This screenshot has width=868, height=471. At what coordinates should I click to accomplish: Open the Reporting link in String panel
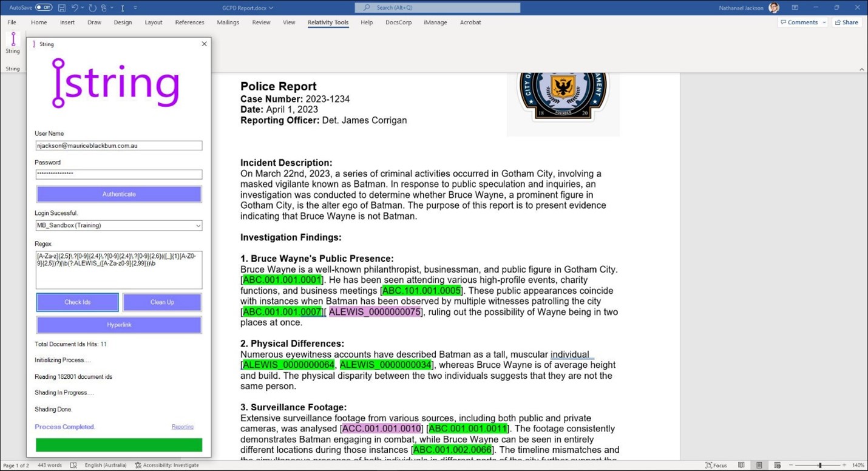[x=182, y=427]
